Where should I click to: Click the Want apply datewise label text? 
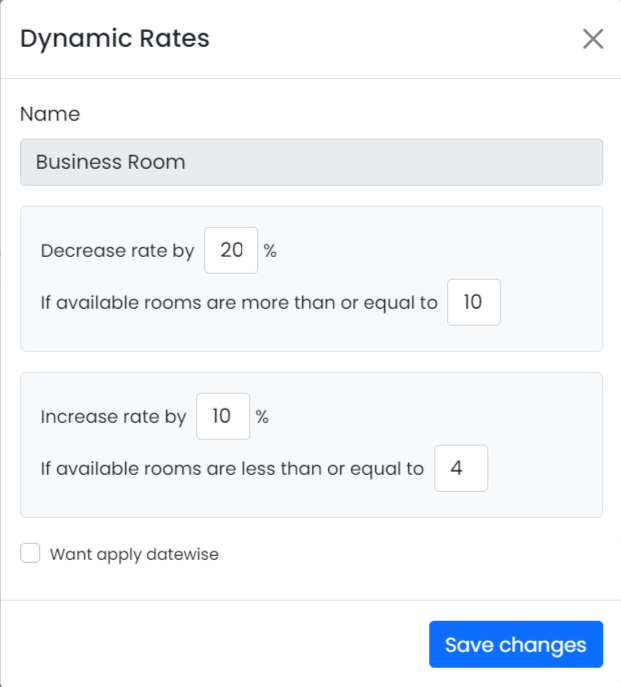[134, 554]
